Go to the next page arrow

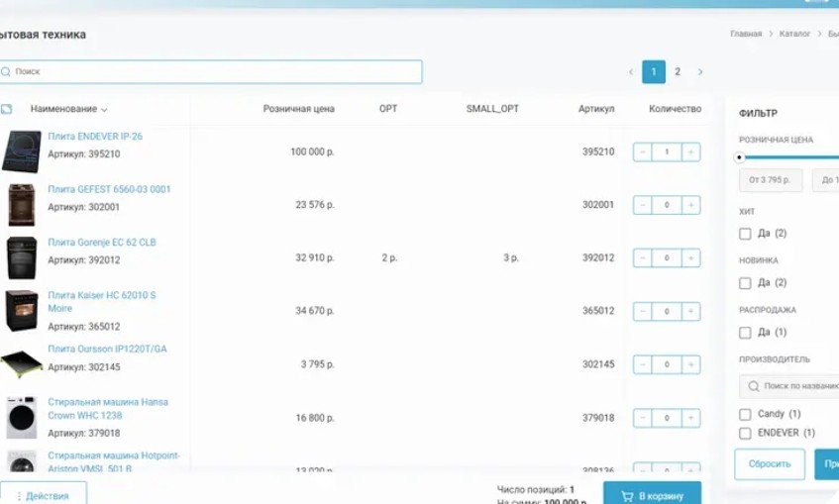pos(700,71)
